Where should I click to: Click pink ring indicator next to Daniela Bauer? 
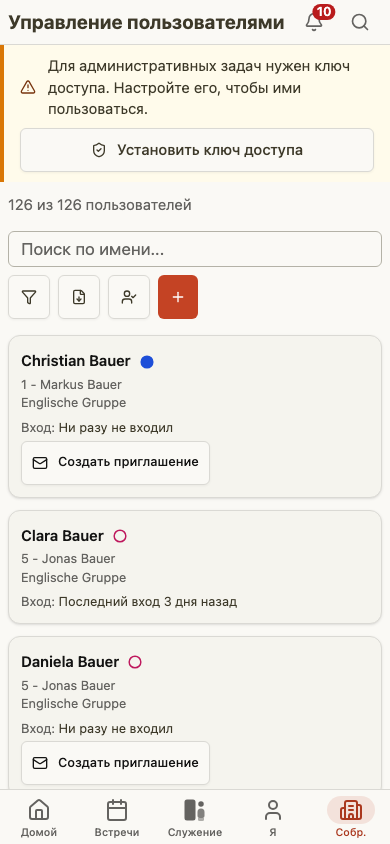[x=135, y=662]
